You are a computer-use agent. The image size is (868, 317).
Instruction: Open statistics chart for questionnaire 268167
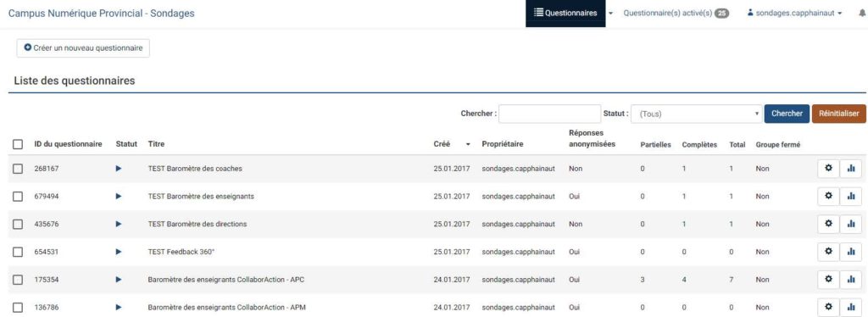tap(851, 169)
